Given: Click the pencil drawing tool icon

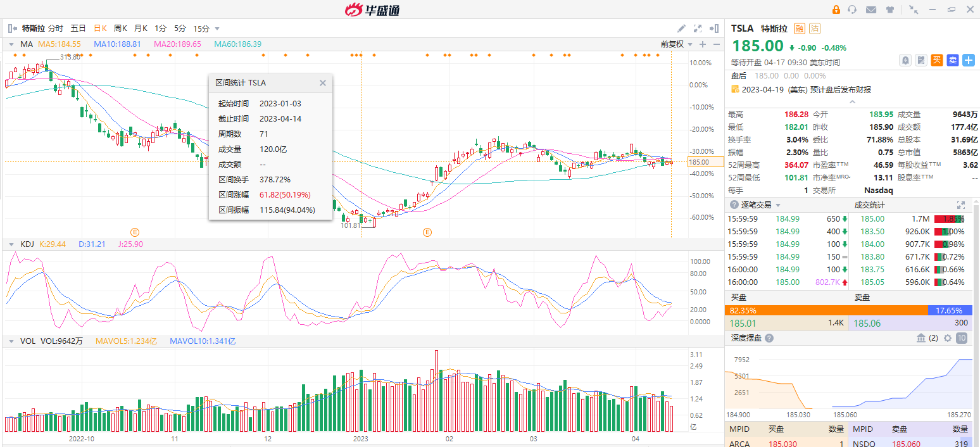Looking at the screenshot, I should coord(681,28).
